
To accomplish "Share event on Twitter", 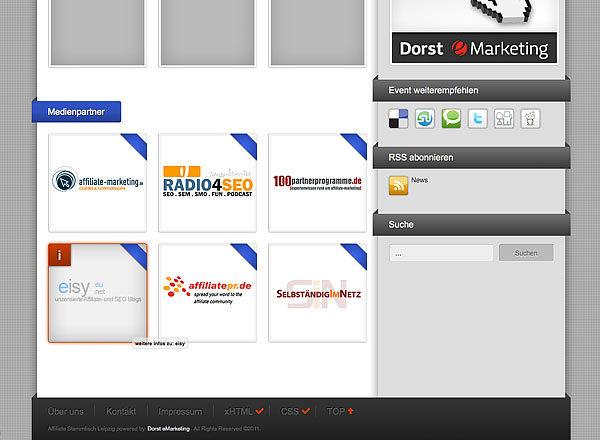I will (x=478, y=119).
